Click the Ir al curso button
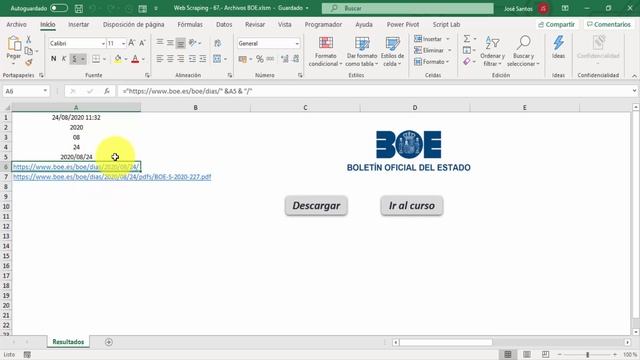This screenshot has height=360, width=640. coord(411,206)
